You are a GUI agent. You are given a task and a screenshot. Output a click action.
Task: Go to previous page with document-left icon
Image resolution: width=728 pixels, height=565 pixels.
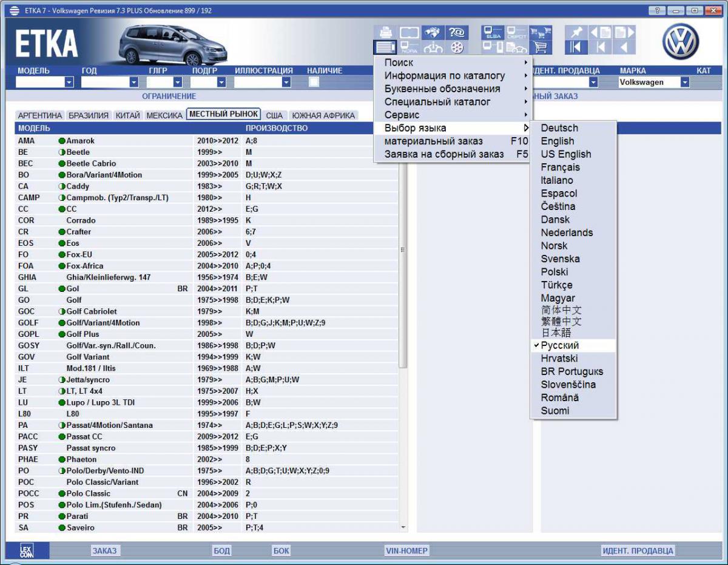(601, 33)
